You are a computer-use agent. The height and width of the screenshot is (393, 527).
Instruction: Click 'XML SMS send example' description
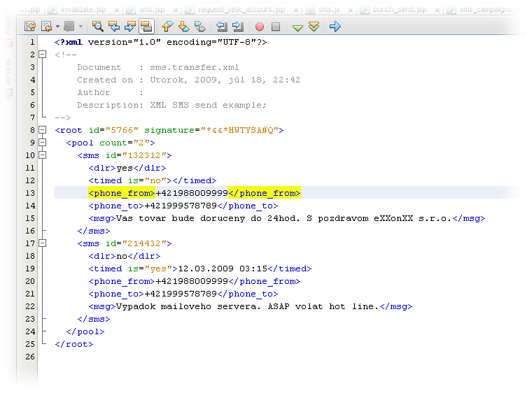pyautogui.click(x=208, y=105)
